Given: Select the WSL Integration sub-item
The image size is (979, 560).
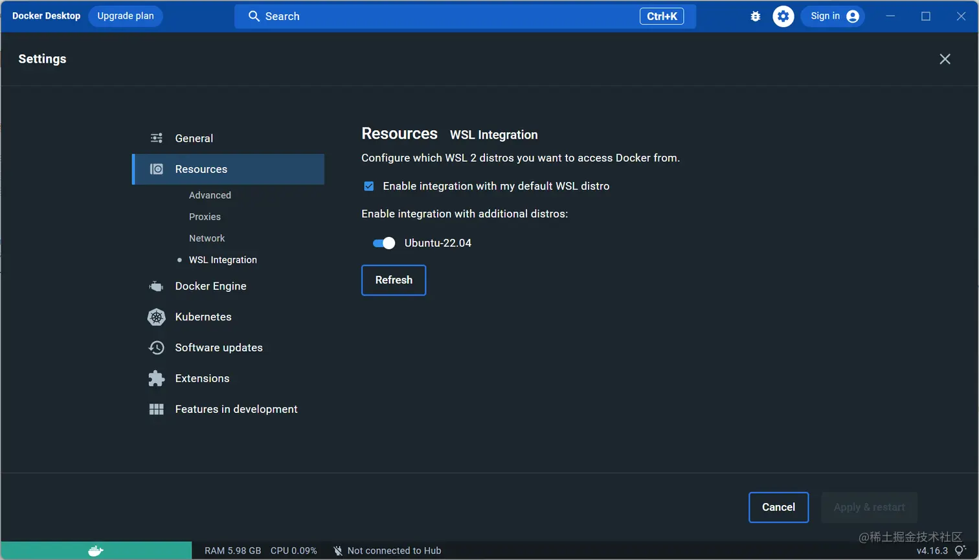Looking at the screenshot, I should (223, 260).
